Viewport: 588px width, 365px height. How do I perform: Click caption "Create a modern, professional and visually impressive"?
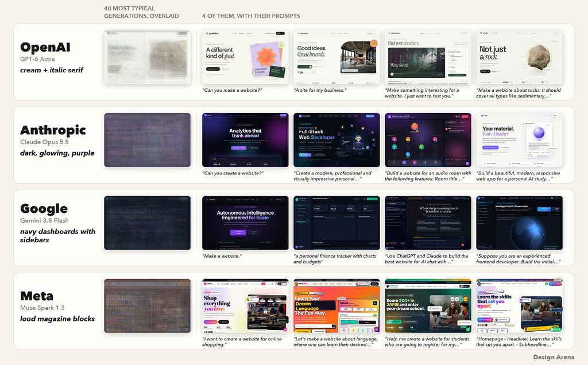pos(332,176)
